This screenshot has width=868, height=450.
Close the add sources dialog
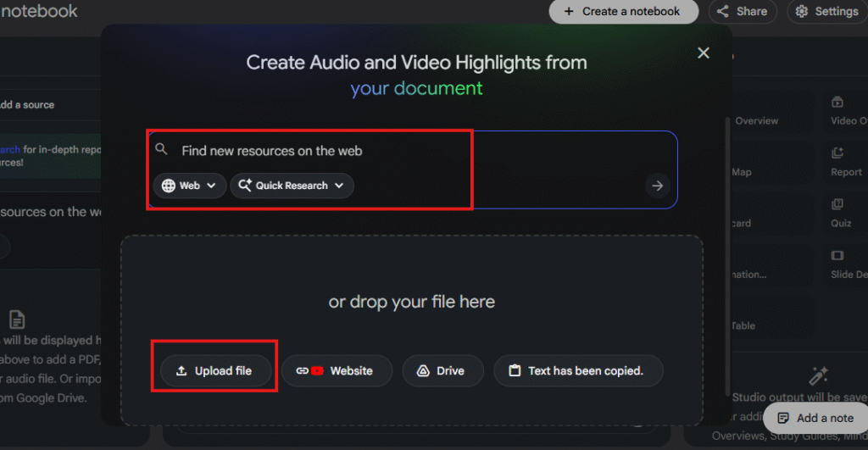(703, 53)
